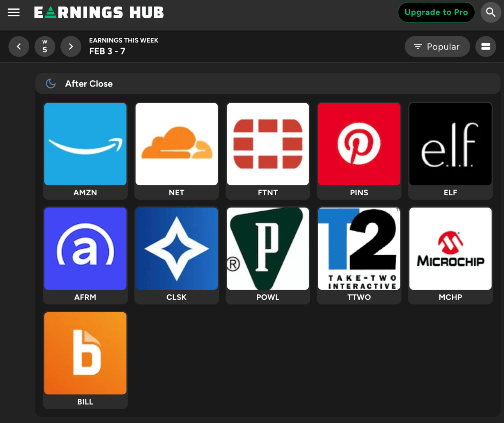504x423 pixels.
Task: Click the moon icon beside After Close
Action: (x=51, y=83)
